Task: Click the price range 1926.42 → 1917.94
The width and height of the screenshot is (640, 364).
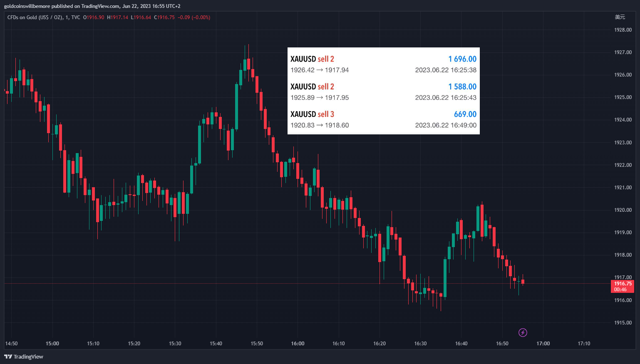Action: (320, 70)
